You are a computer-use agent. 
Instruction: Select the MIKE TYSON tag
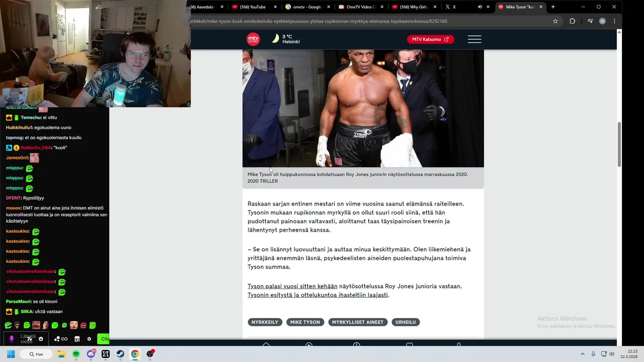[305, 322]
